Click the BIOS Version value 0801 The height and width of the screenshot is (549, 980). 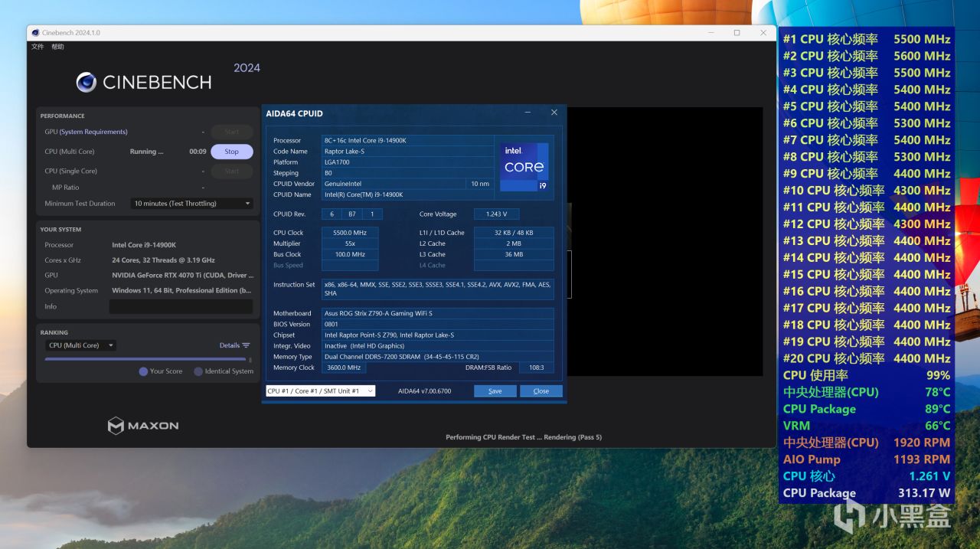437,324
